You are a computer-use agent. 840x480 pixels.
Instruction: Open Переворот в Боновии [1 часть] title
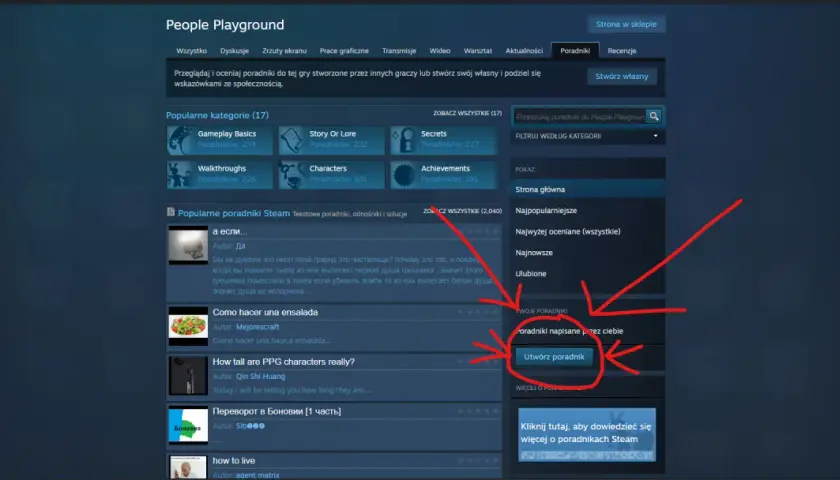coord(276,411)
